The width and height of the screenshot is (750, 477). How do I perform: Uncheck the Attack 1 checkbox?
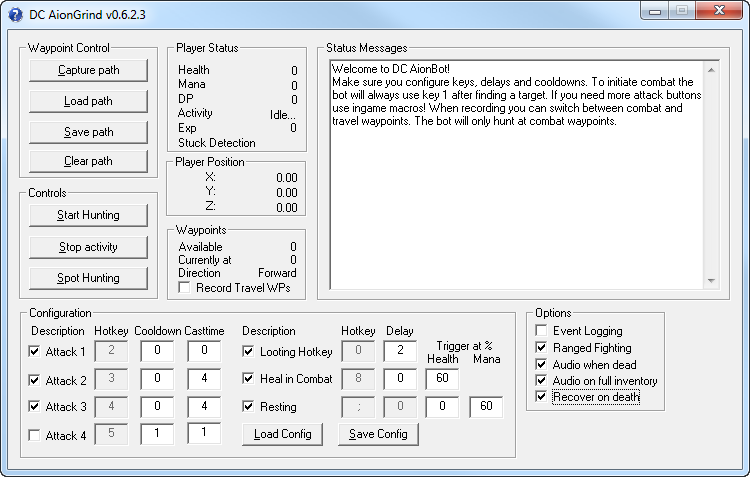(x=34, y=351)
